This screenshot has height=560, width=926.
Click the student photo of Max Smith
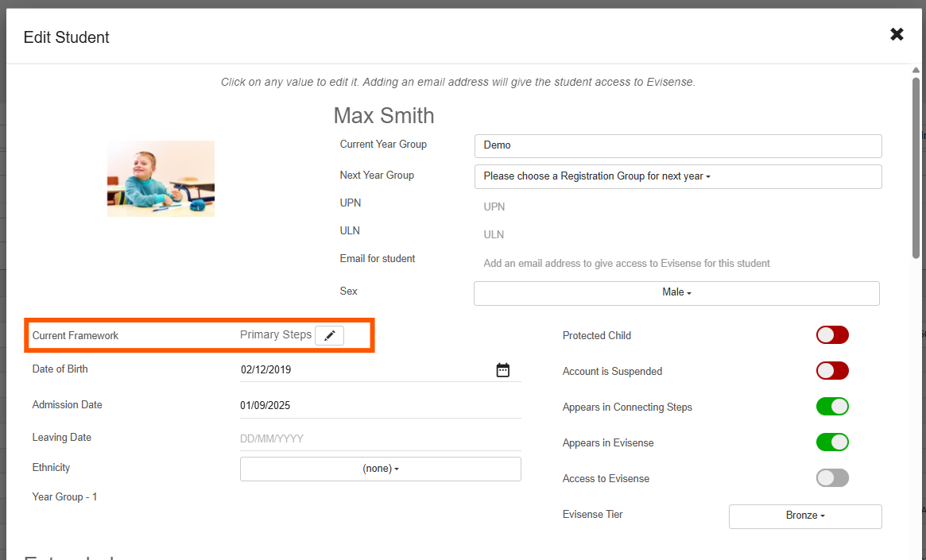click(x=161, y=178)
